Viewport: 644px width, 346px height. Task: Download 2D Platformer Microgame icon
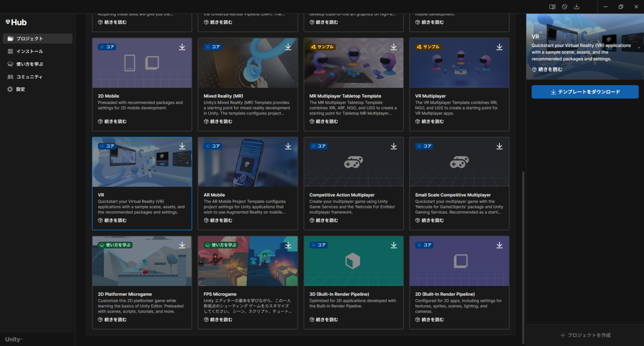(x=182, y=245)
